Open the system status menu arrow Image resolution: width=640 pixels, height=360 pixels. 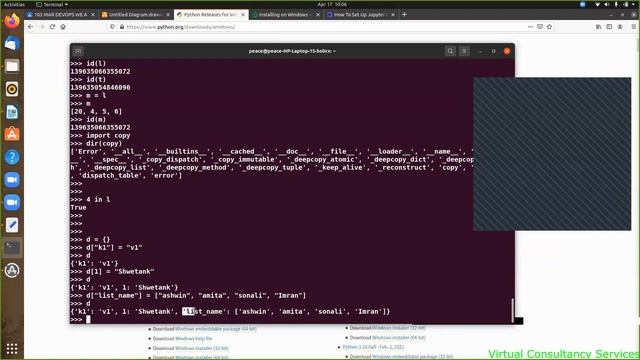pyautogui.click(x=634, y=4)
